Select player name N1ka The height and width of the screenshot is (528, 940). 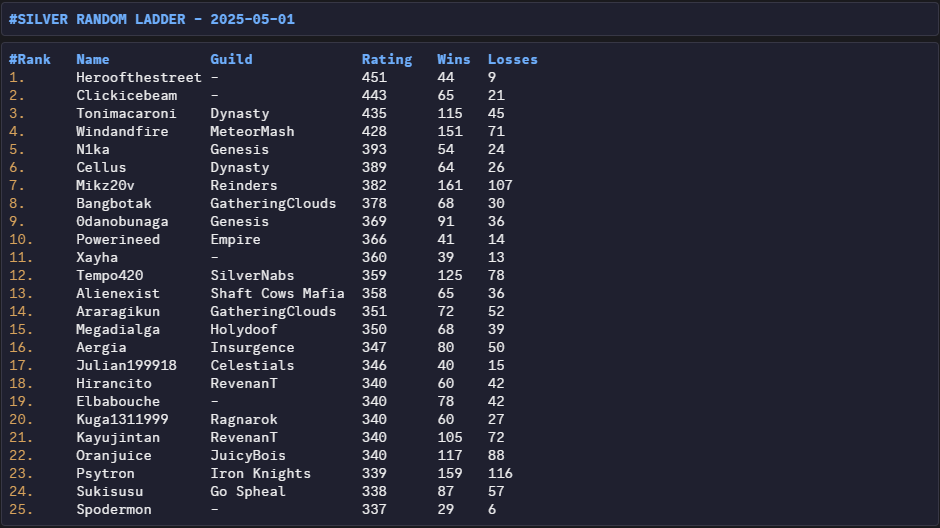pos(92,149)
